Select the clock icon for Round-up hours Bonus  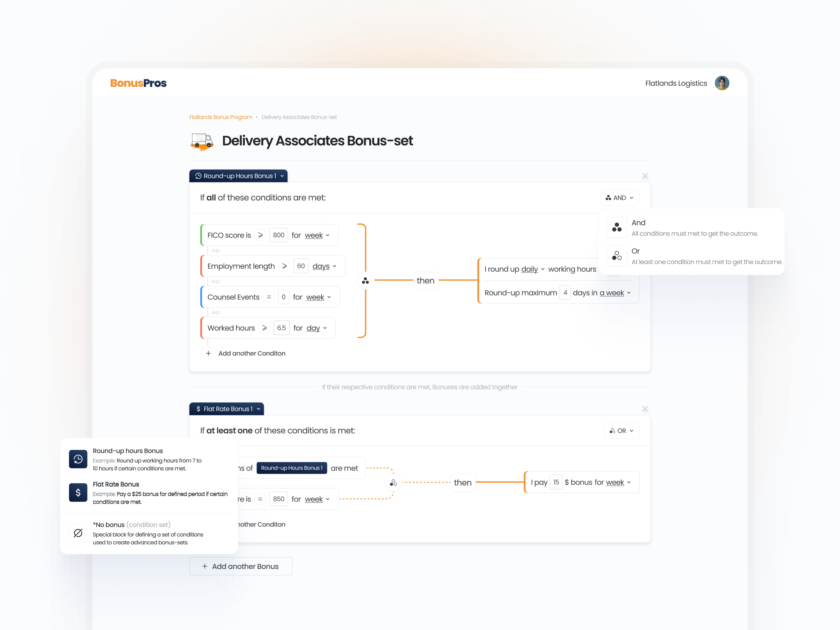pyautogui.click(x=78, y=459)
